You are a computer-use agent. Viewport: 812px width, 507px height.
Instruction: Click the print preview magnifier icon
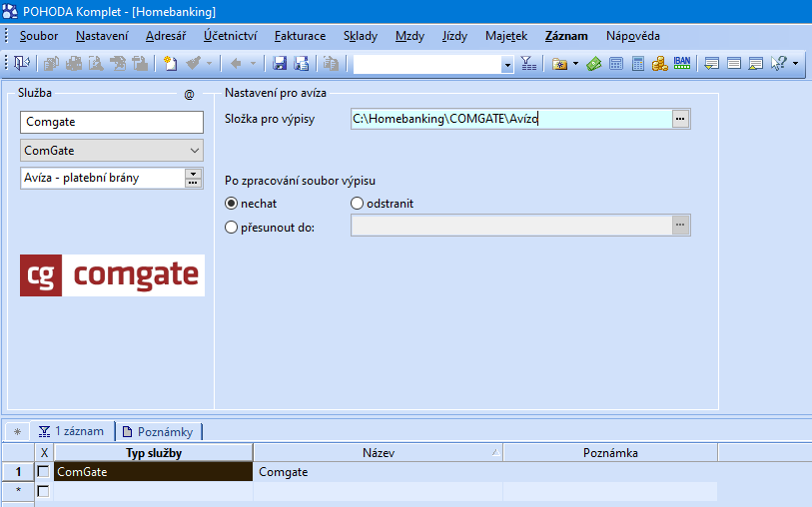click(x=96, y=64)
